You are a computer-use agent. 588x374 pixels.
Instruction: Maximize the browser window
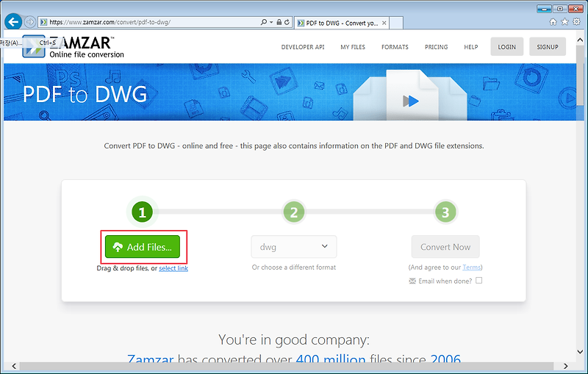560,8
